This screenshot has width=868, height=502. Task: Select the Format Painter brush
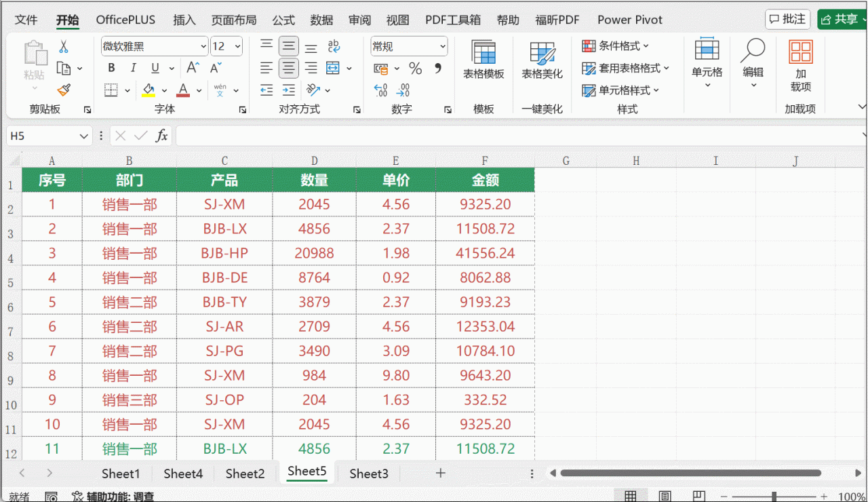64,90
